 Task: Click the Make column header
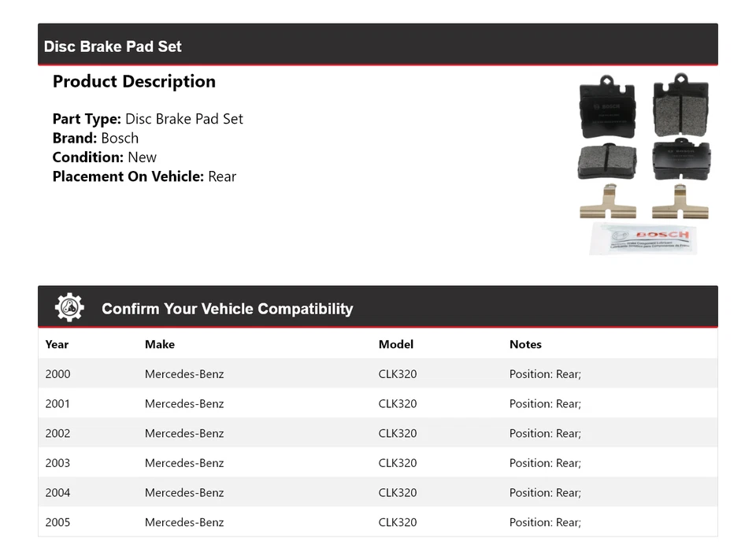(x=160, y=344)
